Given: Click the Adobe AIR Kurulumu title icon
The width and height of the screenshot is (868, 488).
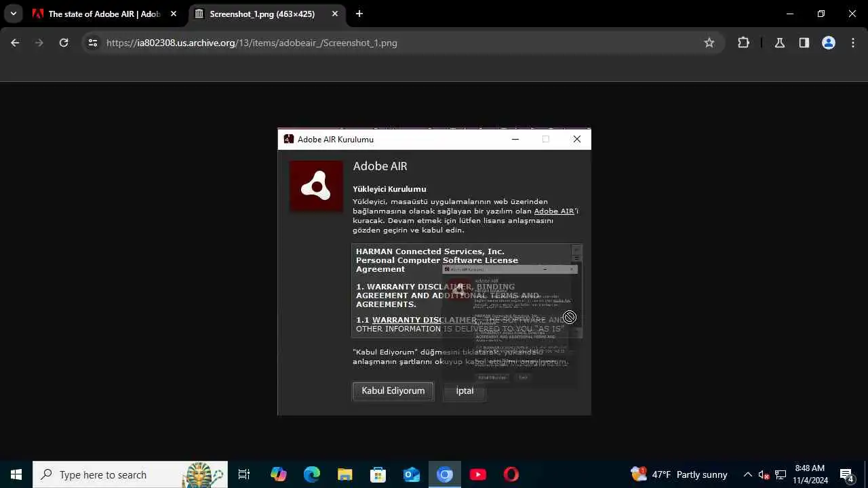Looking at the screenshot, I should coord(289,139).
